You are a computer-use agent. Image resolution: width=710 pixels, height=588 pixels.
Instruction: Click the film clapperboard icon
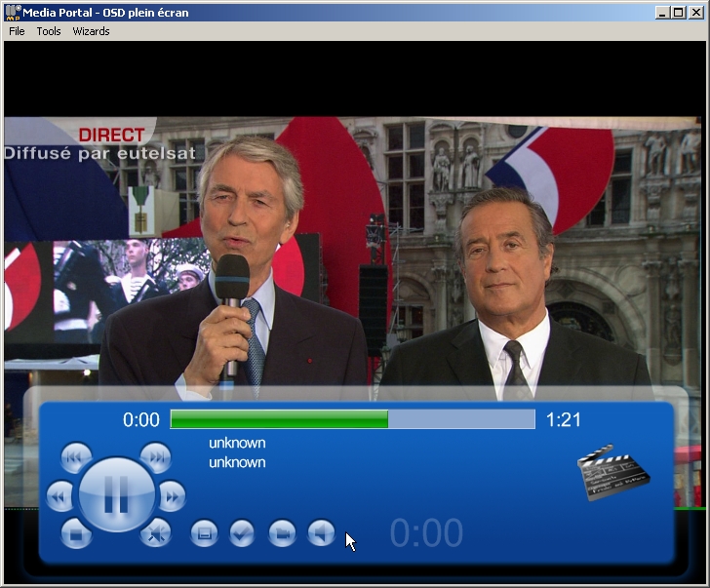(x=613, y=472)
